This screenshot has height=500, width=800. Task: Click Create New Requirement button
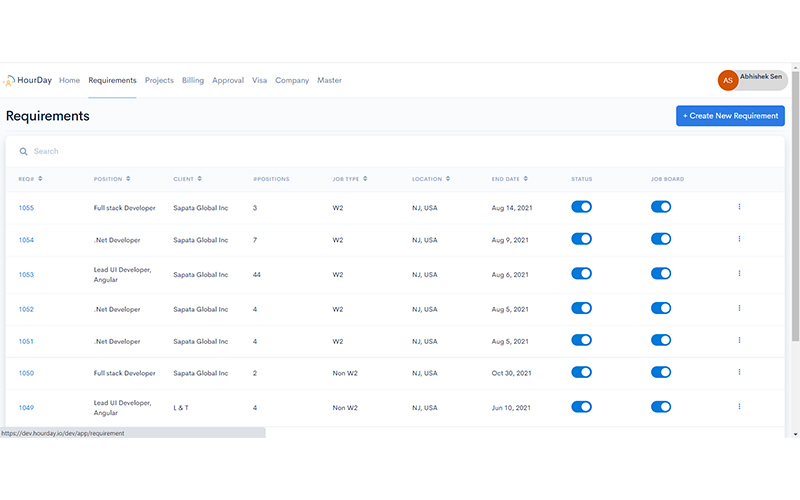tap(730, 116)
